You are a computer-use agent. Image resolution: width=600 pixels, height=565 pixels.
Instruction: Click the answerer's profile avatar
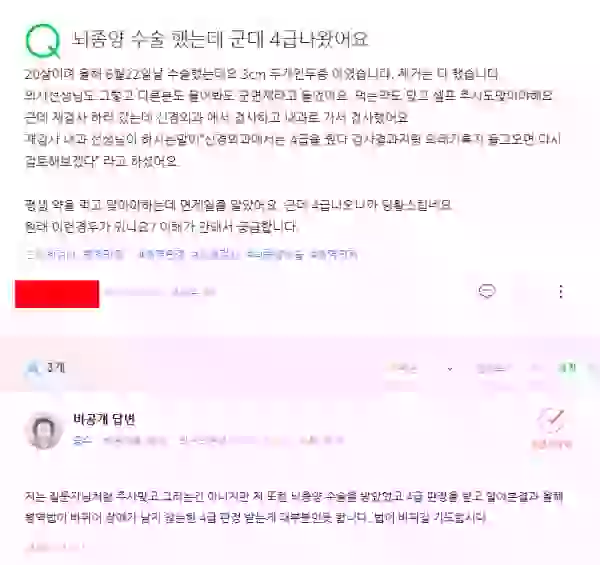tap(44, 430)
